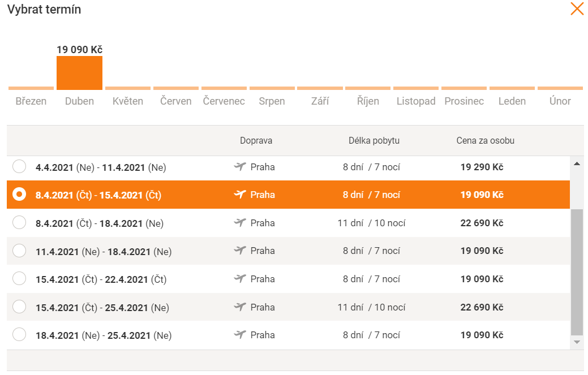Click the plane icon in the highlighted 8.4.2021 - 15.4.2021 row
The width and height of the screenshot is (588, 375).
pos(240,195)
